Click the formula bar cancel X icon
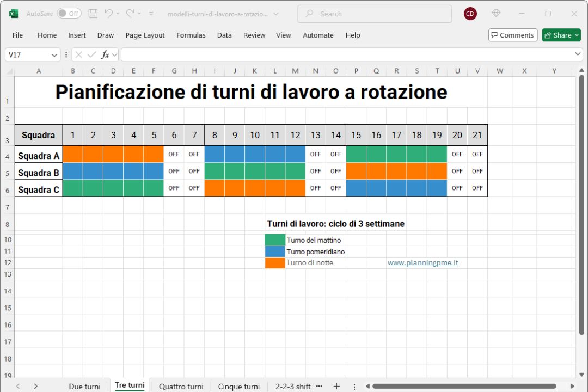This screenshot has width=588, height=392. coord(79,54)
